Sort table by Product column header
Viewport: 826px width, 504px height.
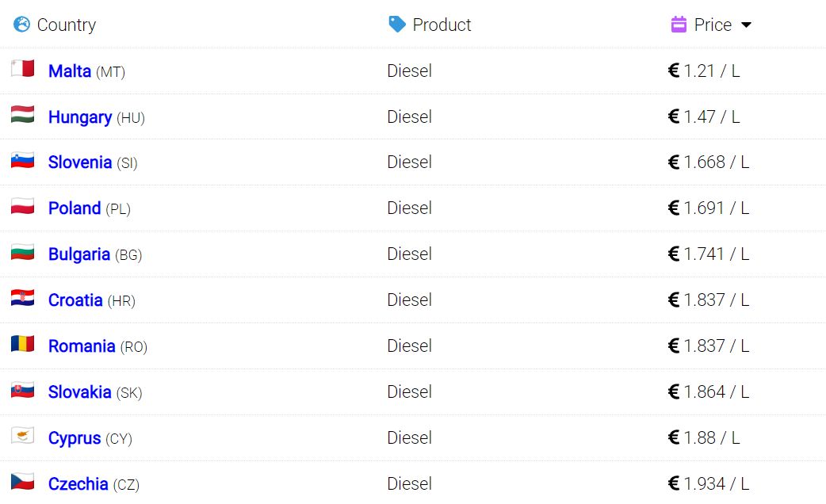442,25
